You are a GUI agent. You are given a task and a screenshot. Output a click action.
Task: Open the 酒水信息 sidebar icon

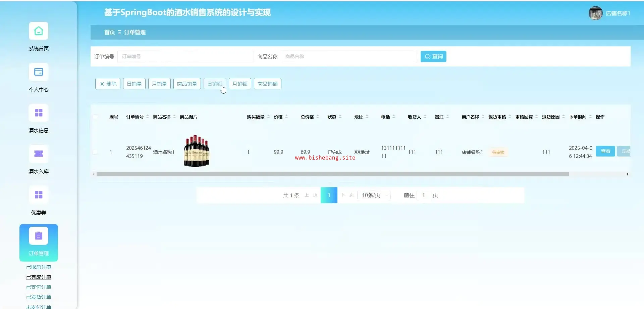coord(39,113)
